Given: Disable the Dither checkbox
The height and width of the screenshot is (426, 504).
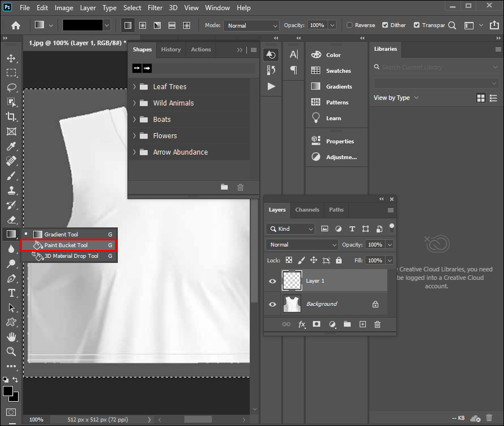Looking at the screenshot, I should (x=385, y=25).
